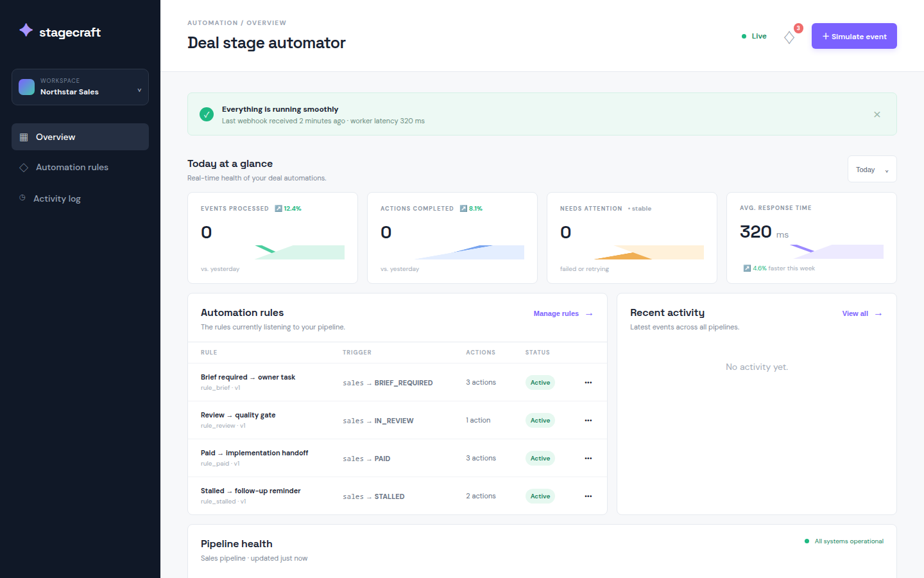
Task: Open the Today time range dropdown
Action: click(872, 169)
